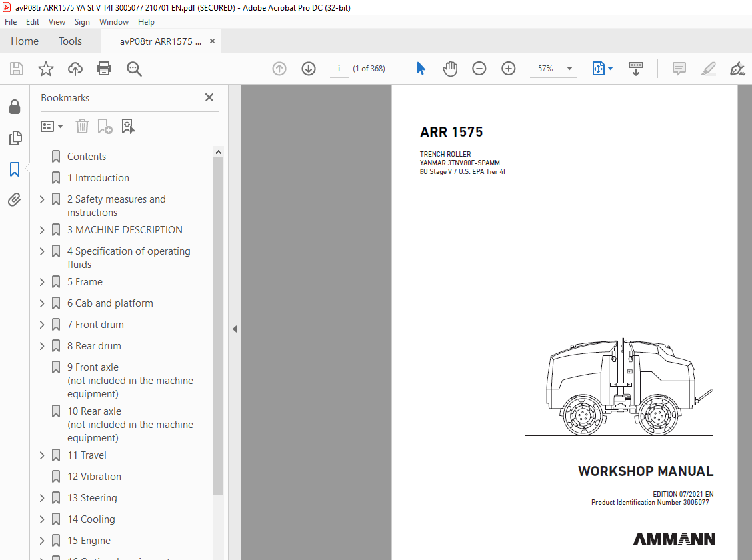
Task: Zoom out with minus button
Action: [479, 69]
